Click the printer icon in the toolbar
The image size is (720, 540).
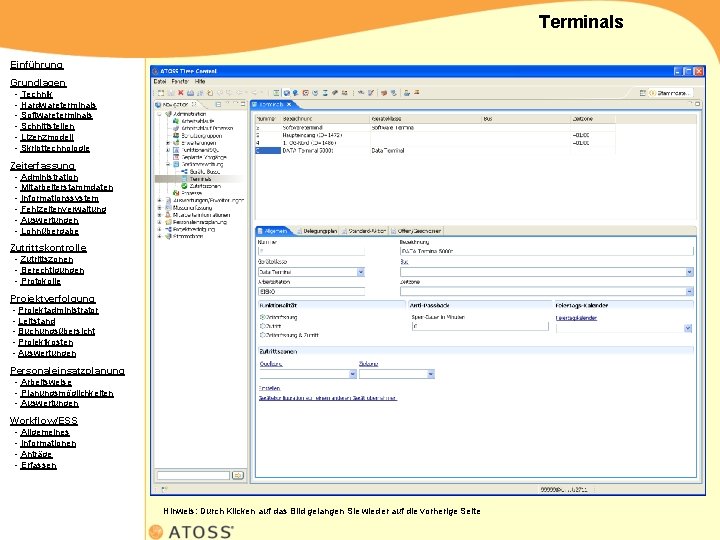tap(190, 93)
